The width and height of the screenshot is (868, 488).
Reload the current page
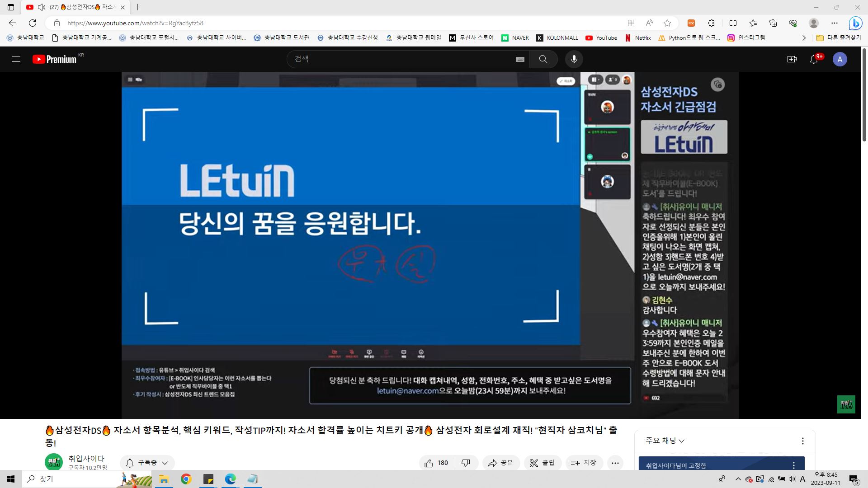pyautogui.click(x=33, y=23)
